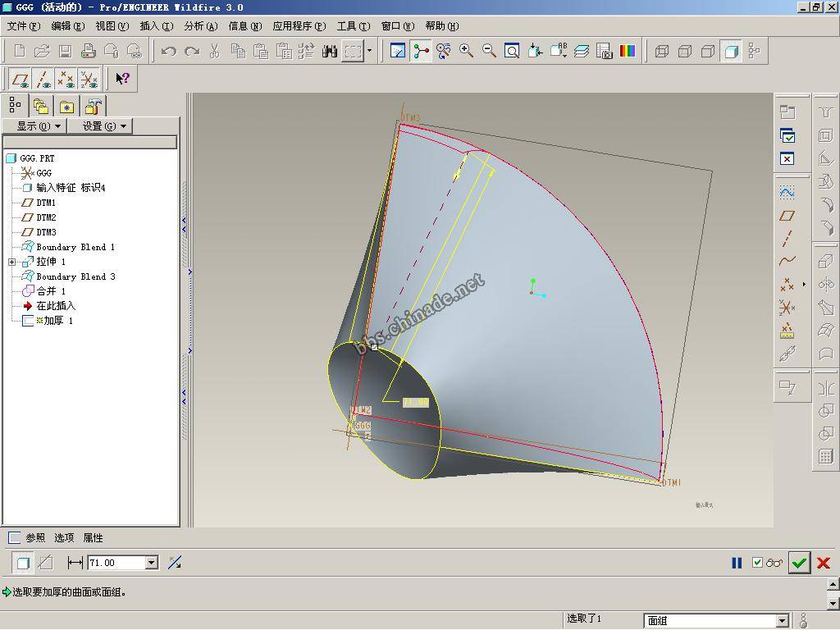Open the 分析 menu
This screenshot has height=630, width=840.
pyautogui.click(x=200, y=26)
